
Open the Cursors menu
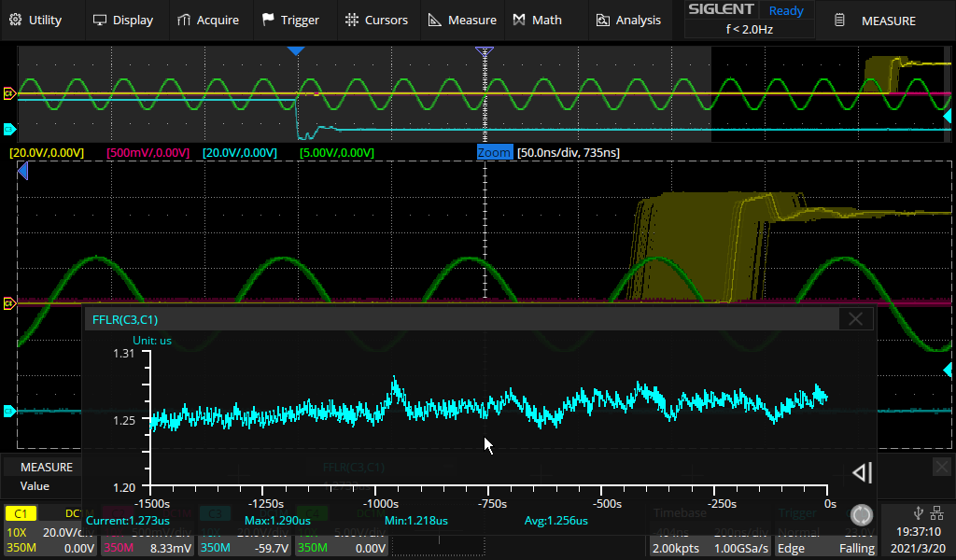click(x=376, y=21)
